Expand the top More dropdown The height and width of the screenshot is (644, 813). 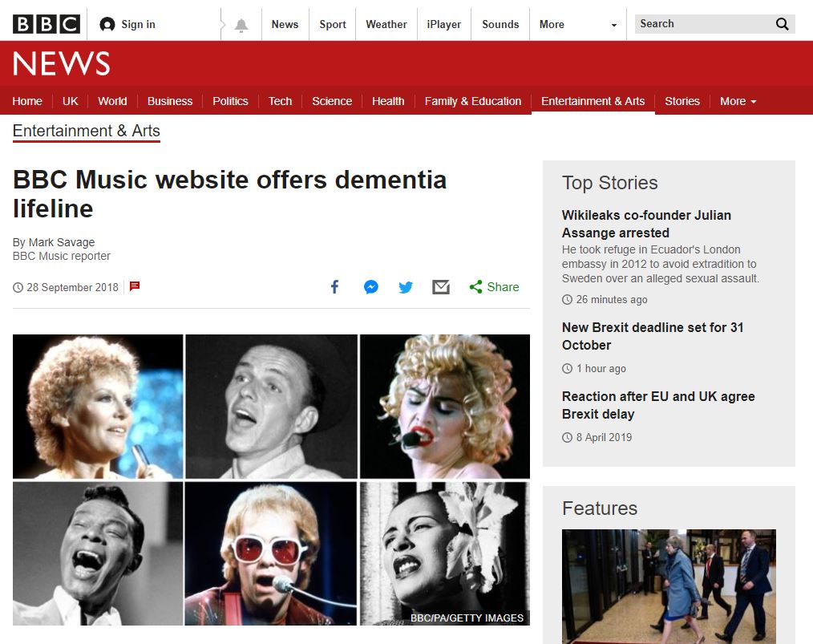(x=577, y=24)
